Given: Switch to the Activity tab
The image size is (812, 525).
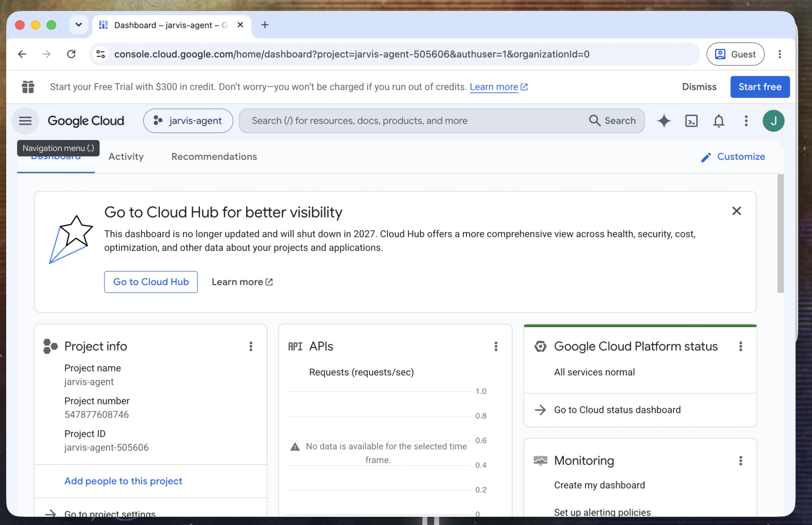Looking at the screenshot, I should click(x=126, y=157).
